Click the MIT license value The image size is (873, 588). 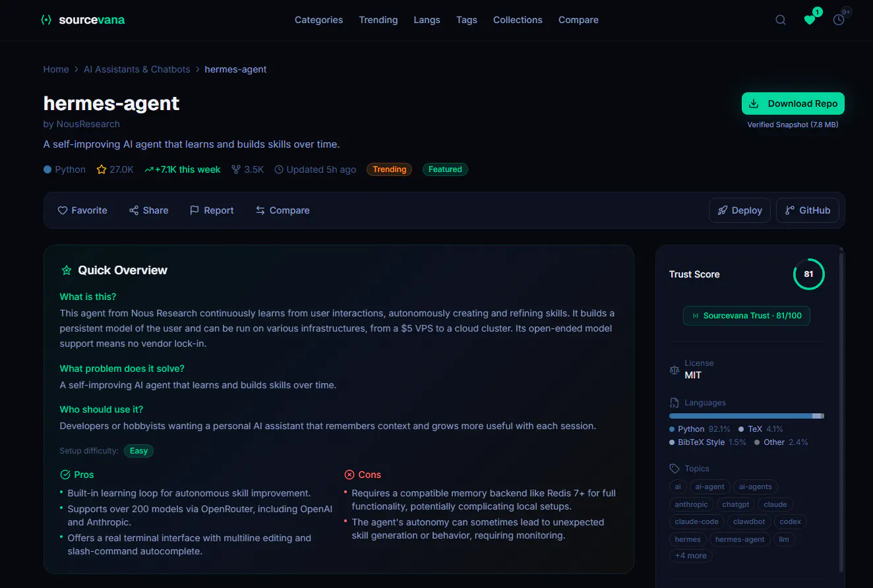[693, 375]
